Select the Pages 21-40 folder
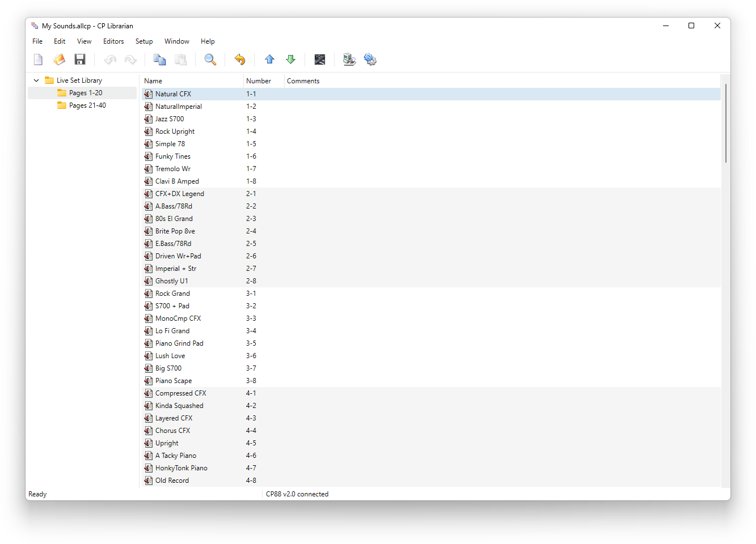Screen dimensions: 756x544 tap(87, 105)
